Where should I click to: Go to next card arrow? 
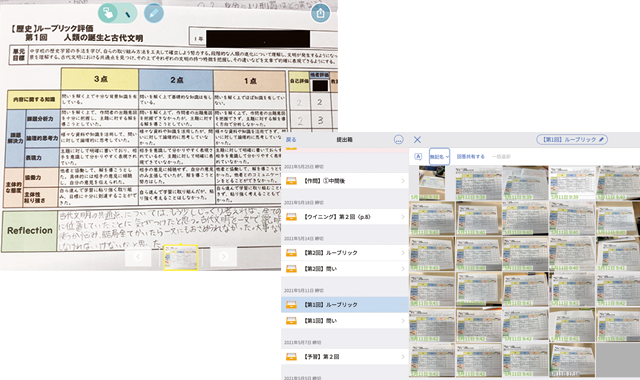point(223,256)
